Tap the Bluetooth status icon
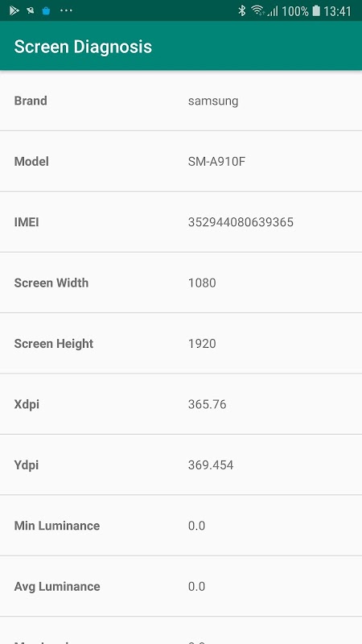 [x=242, y=10]
